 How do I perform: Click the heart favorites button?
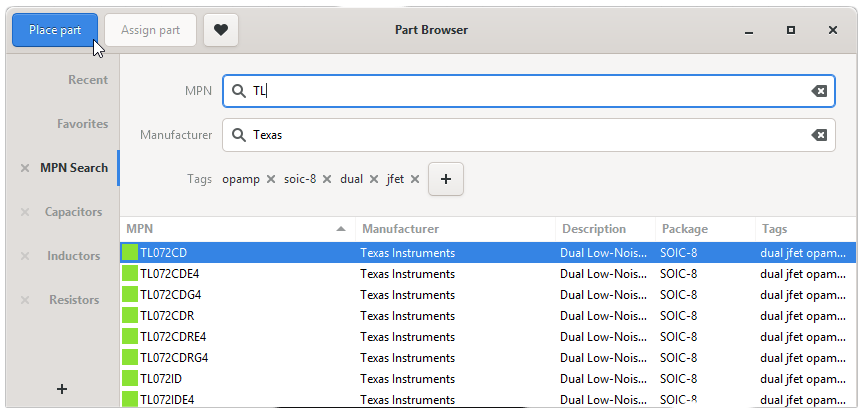[221, 30]
